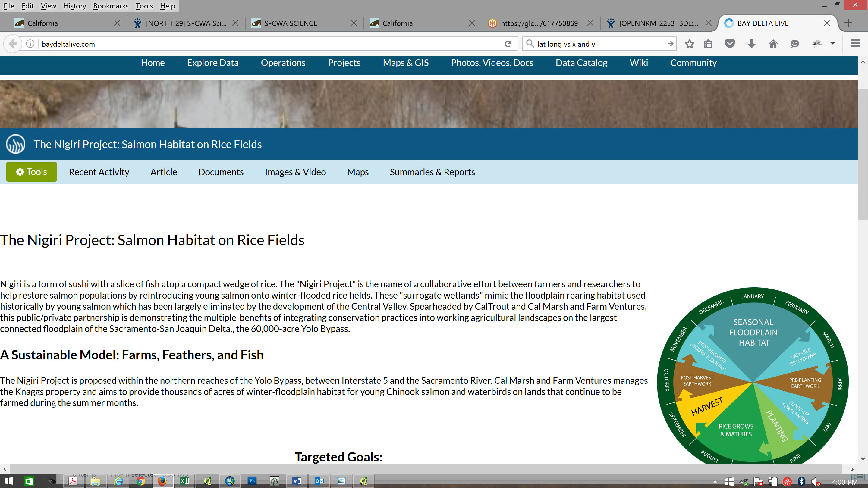The width and height of the screenshot is (868, 488).
Task: Click the browser Back arrow button
Action: pyautogui.click(x=13, y=44)
